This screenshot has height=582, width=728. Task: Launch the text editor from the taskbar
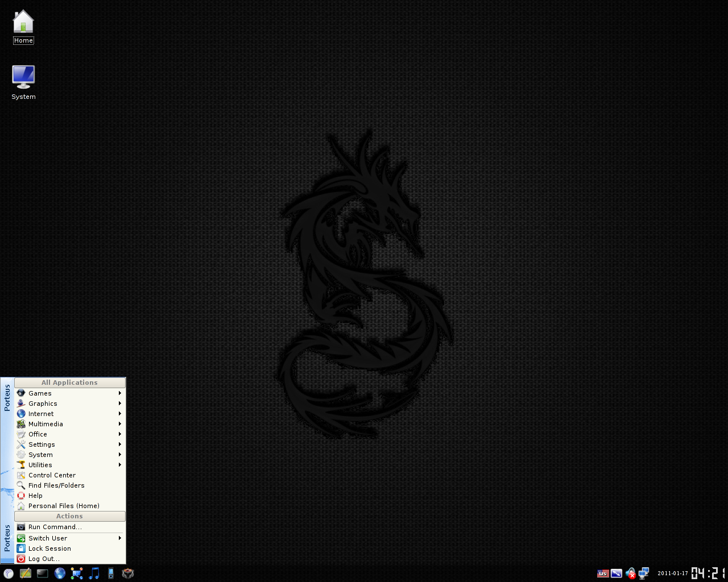pyautogui.click(x=26, y=573)
